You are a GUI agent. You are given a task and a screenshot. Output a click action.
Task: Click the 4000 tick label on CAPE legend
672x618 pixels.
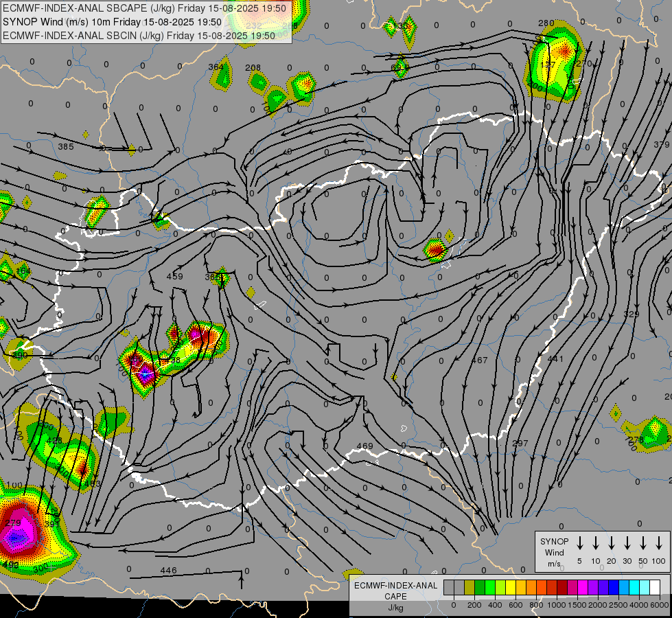[639, 605]
